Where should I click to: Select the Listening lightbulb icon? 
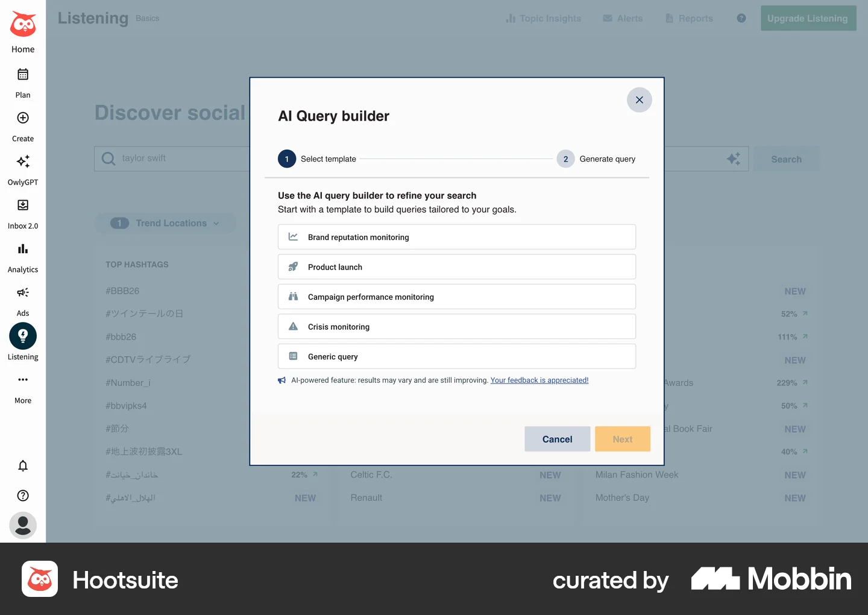pyautogui.click(x=23, y=336)
